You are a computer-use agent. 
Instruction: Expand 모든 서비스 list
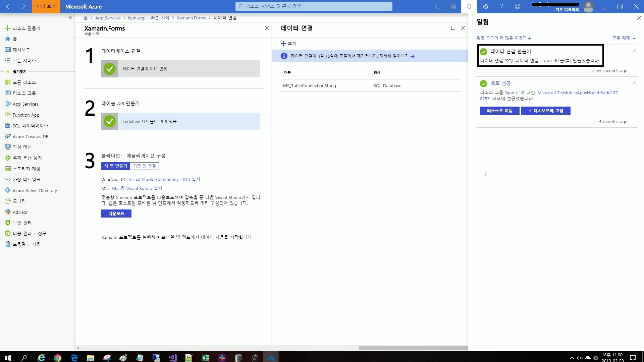click(24, 60)
